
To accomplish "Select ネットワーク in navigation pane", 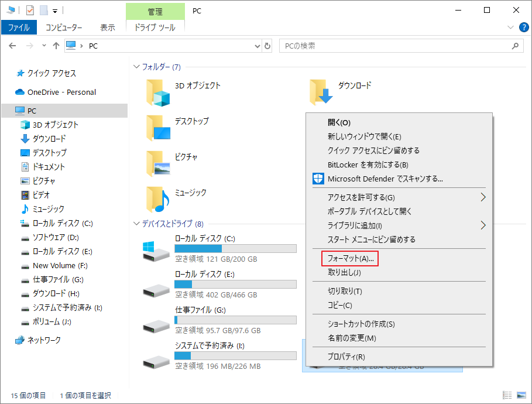I will pos(44,340).
